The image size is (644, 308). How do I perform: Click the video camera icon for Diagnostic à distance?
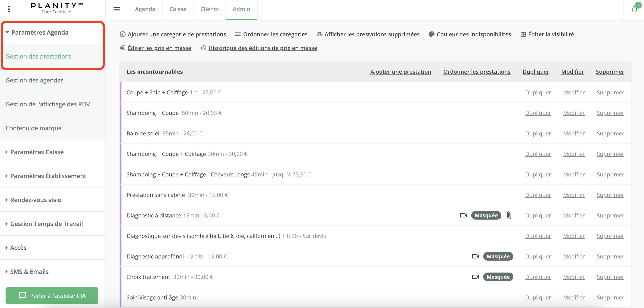(x=463, y=215)
